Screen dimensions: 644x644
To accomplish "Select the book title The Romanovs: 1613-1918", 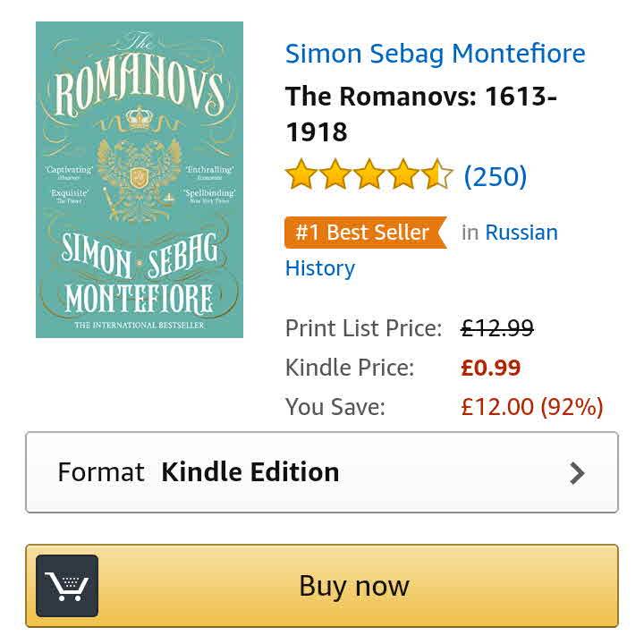I will point(420,113).
